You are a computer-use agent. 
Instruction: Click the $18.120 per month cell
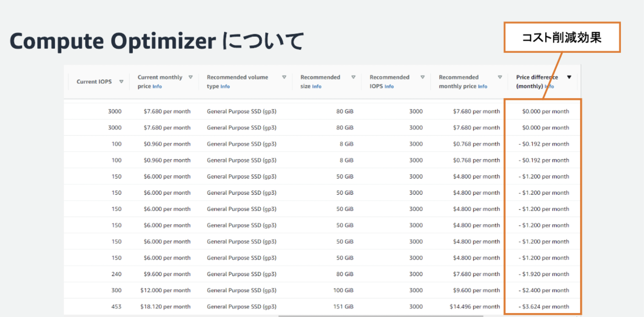(165, 307)
